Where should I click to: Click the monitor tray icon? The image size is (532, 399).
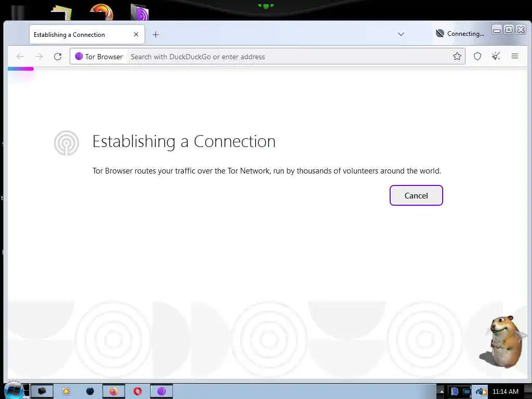pos(467,392)
